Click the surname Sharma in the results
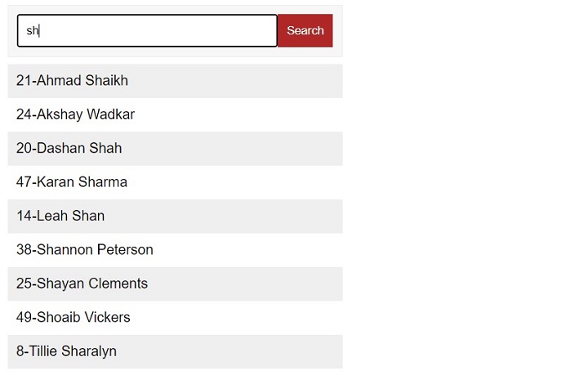Screen dimensions: 588x375 click(103, 182)
